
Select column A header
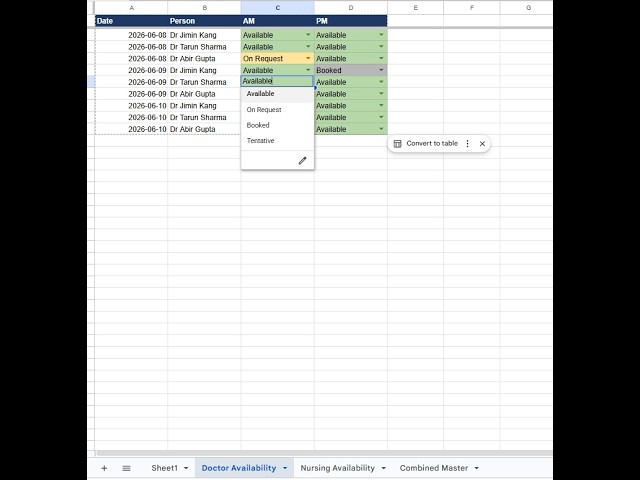point(131,8)
